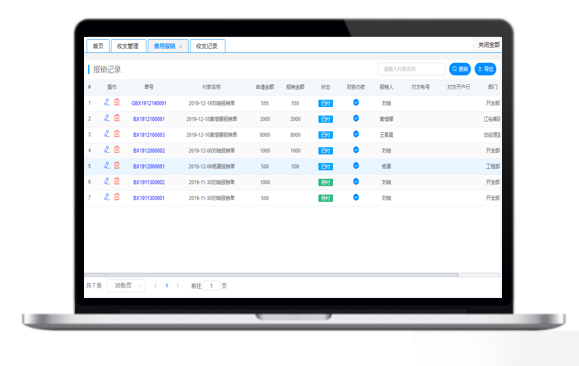Click the 申请金额 column header
The image size is (579, 366).
click(265, 87)
